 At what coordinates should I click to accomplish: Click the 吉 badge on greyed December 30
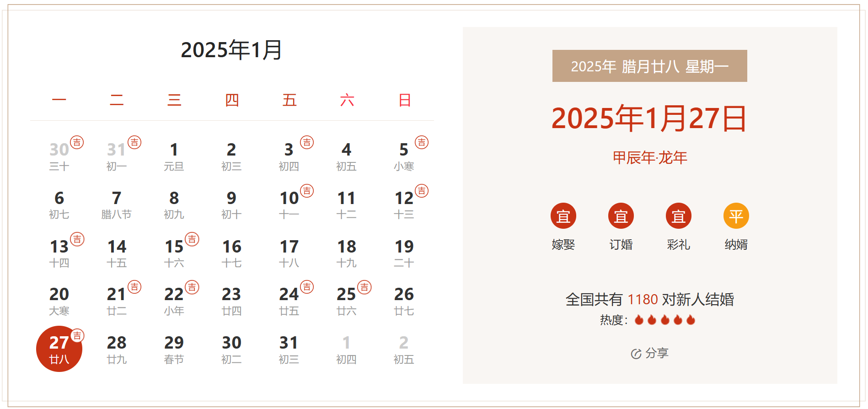point(77,142)
